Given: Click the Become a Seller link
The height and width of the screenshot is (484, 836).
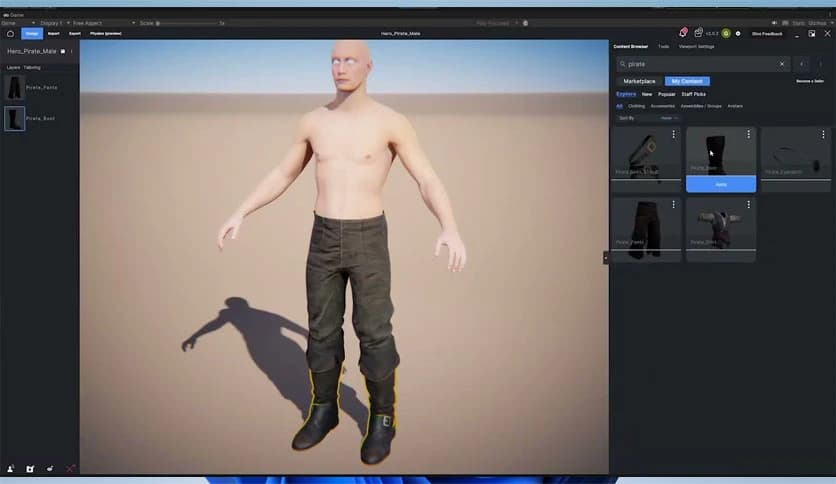Looking at the screenshot, I should (x=810, y=81).
